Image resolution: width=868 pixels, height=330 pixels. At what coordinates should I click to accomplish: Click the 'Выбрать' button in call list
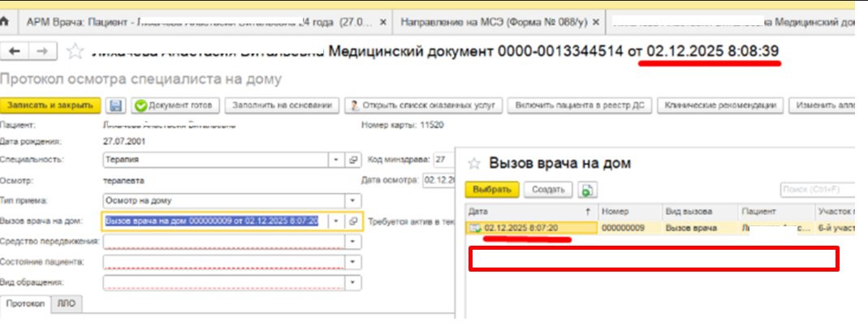(491, 190)
